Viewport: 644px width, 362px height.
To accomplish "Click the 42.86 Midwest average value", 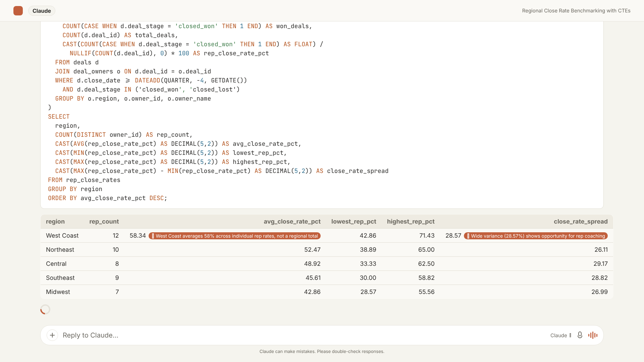I will (x=312, y=292).
